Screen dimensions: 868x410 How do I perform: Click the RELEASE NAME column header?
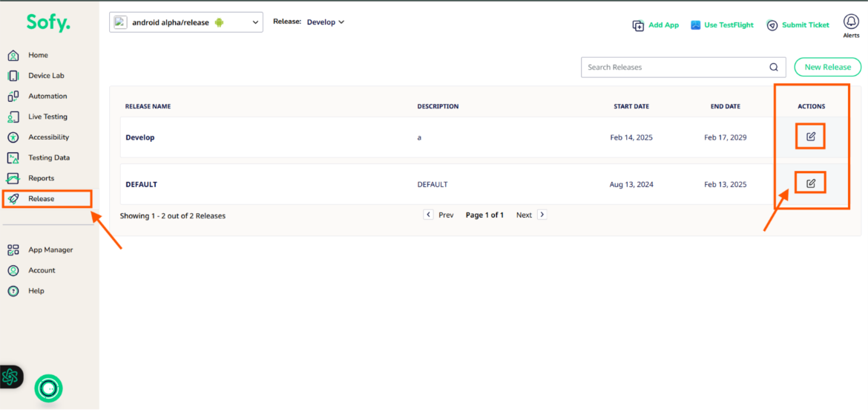(148, 106)
